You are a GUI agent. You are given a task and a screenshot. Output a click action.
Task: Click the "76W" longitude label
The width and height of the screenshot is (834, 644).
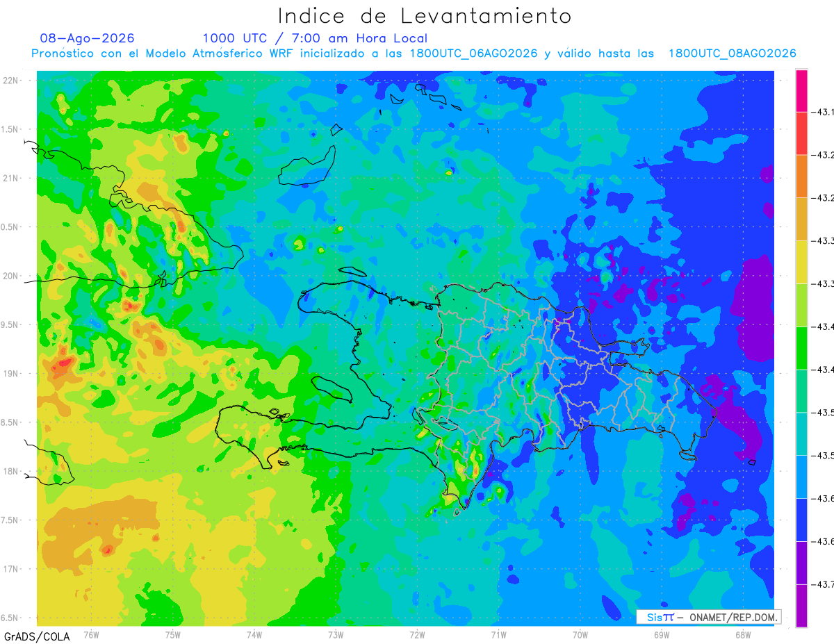coord(91,634)
